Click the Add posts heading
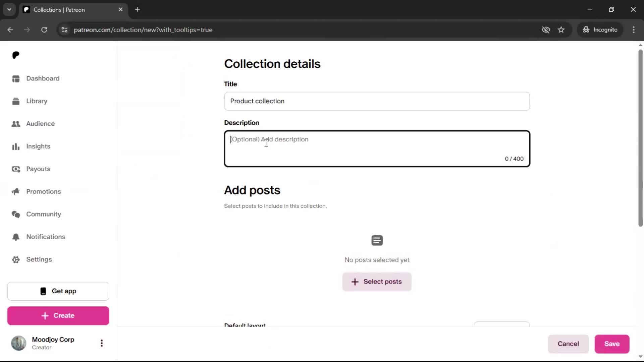644x362 pixels. (x=252, y=190)
